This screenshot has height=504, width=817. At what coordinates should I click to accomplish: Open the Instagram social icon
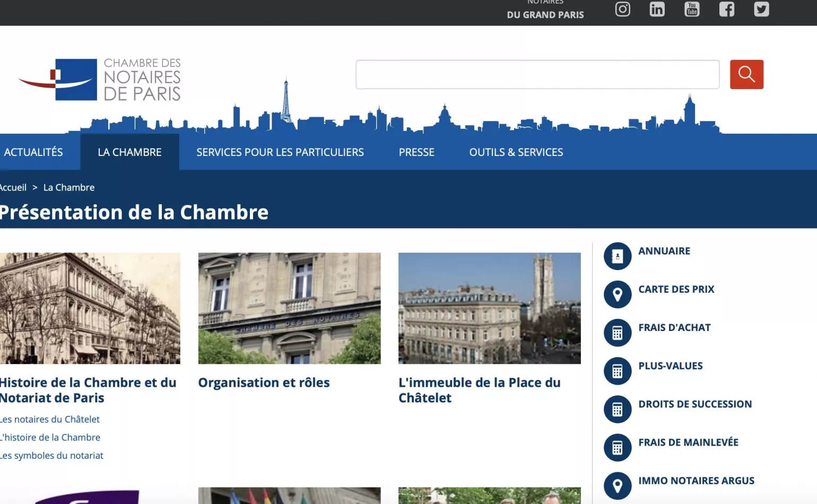pyautogui.click(x=622, y=9)
